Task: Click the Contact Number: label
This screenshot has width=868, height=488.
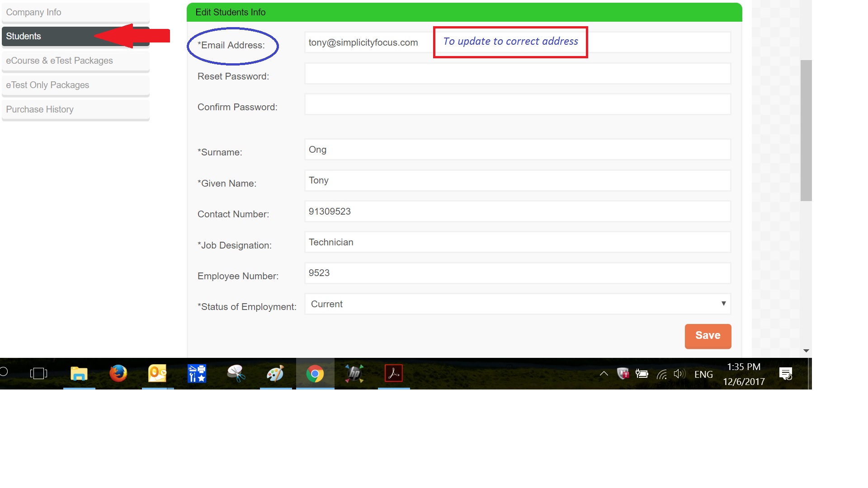Action: tap(233, 215)
